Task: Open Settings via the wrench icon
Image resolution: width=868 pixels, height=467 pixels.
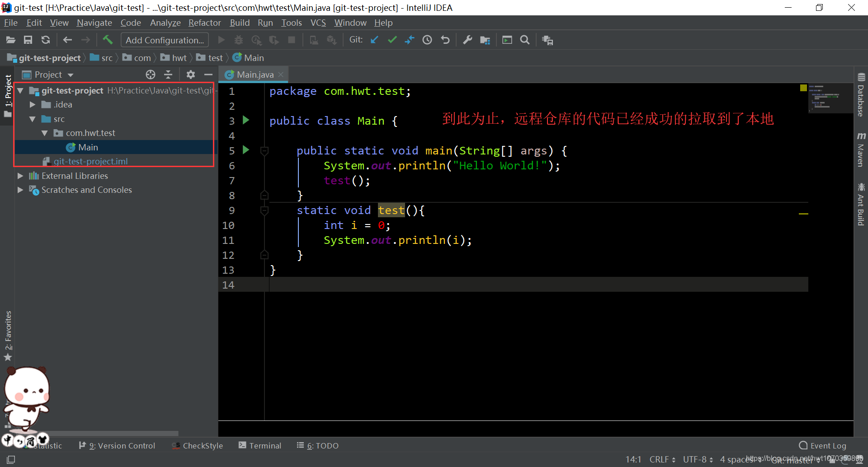Action: click(467, 40)
